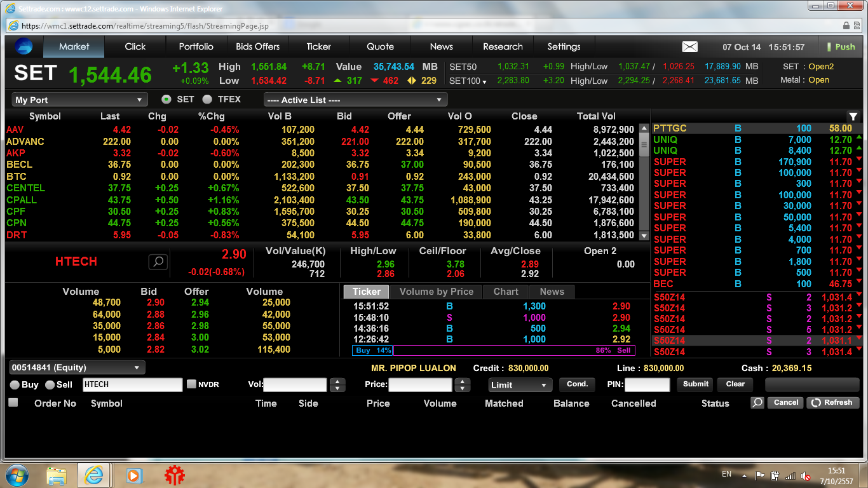
Task: Toggle the Push button
Action: tap(840, 46)
